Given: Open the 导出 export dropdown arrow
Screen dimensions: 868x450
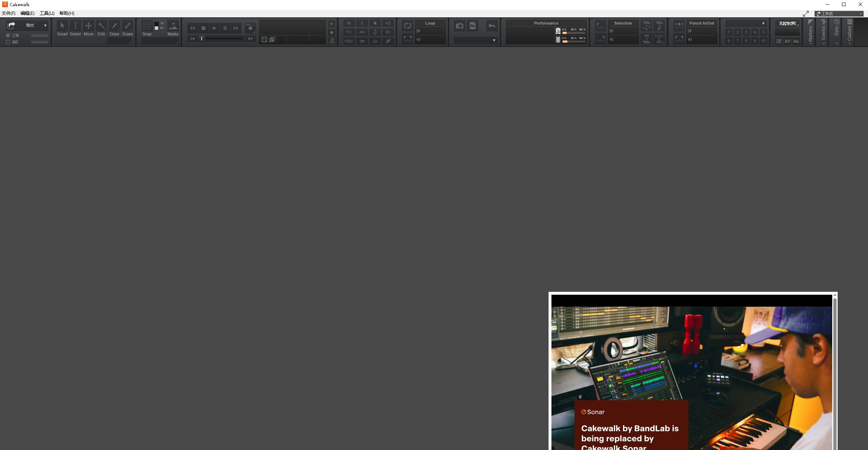Looking at the screenshot, I should pos(45,26).
